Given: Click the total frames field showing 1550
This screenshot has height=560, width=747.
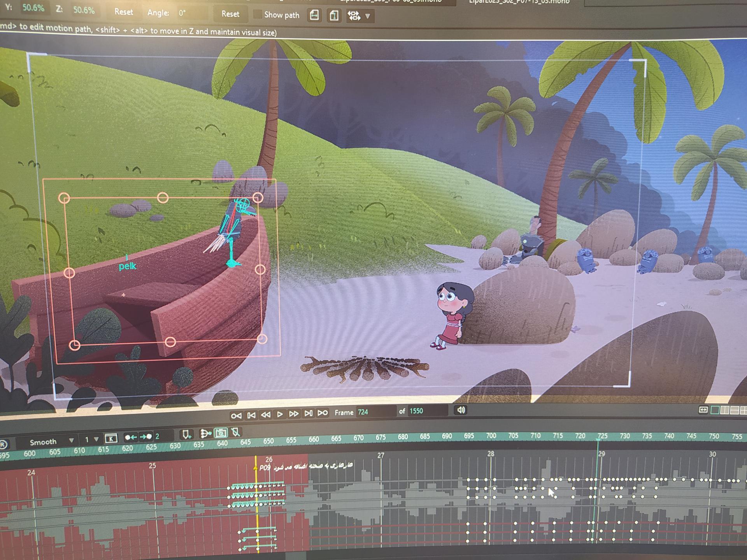Looking at the screenshot, I should (427, 411).
